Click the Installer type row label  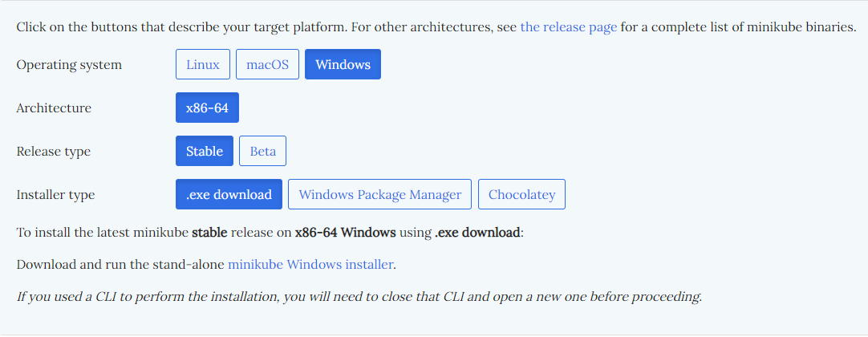click(x=55, y=195)
